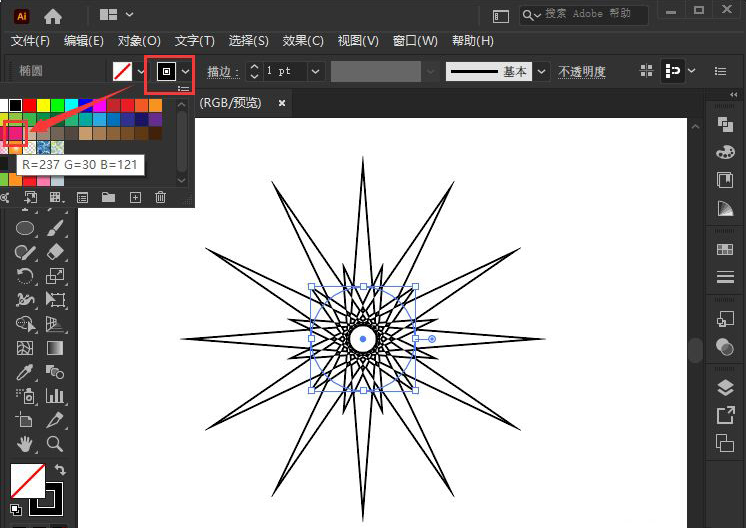Open Show Swatch Kinds menu
The height and width of the screenshot is (528, 746).
pos(56,197)
